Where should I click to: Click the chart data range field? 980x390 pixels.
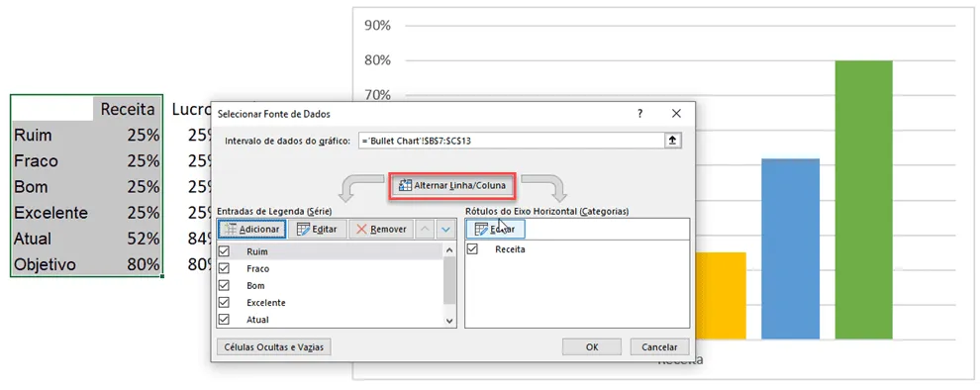(x=511, y=141)
